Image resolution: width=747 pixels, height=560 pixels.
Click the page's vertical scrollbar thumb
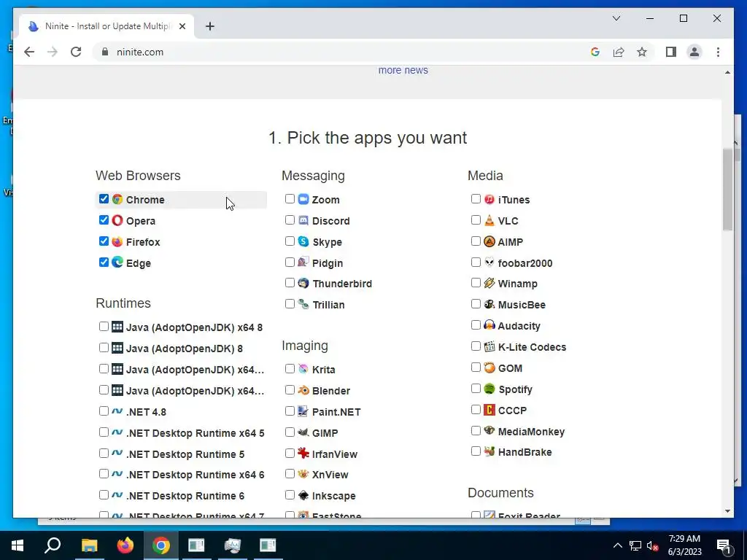click(727, 190)
